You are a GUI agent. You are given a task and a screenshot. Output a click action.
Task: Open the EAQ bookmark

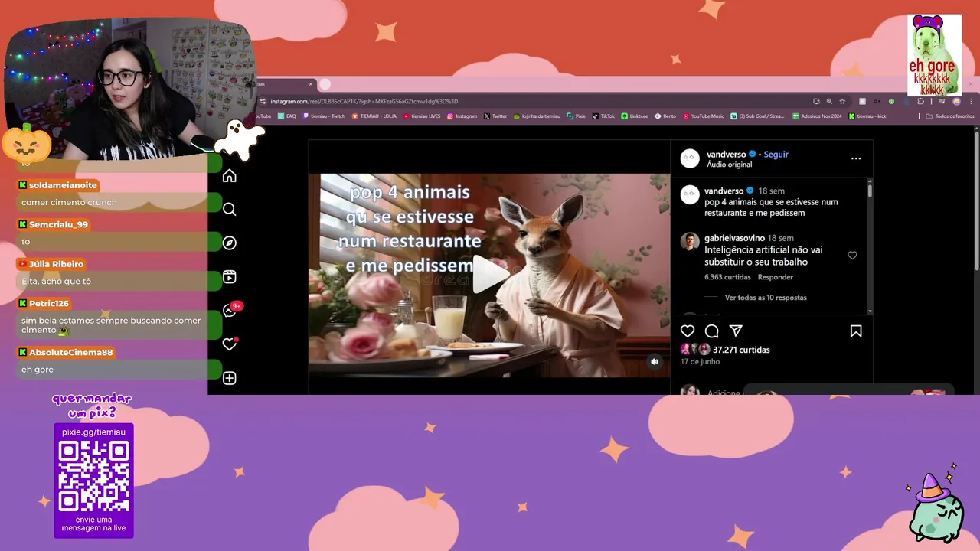pyautogui.click(x=287, y=116)
